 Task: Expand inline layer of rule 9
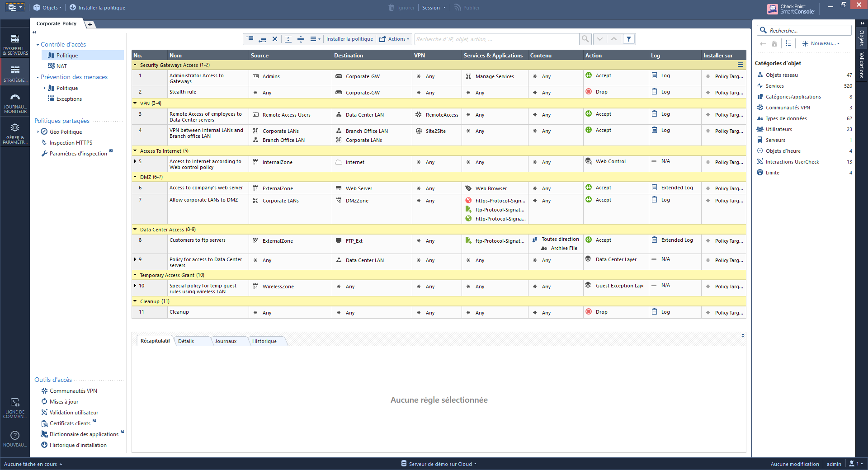(135, 259)
